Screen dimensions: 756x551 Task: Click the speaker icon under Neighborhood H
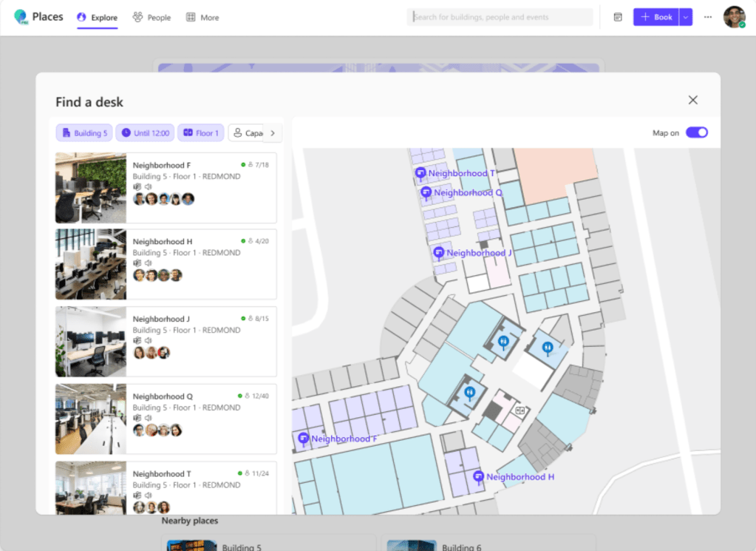148,263
